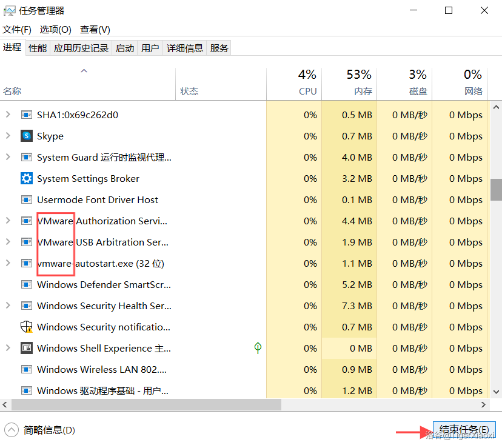
Task: Click the Windows Shell Experience host icon
Action: pyautogui.click(x=27, y=348)
